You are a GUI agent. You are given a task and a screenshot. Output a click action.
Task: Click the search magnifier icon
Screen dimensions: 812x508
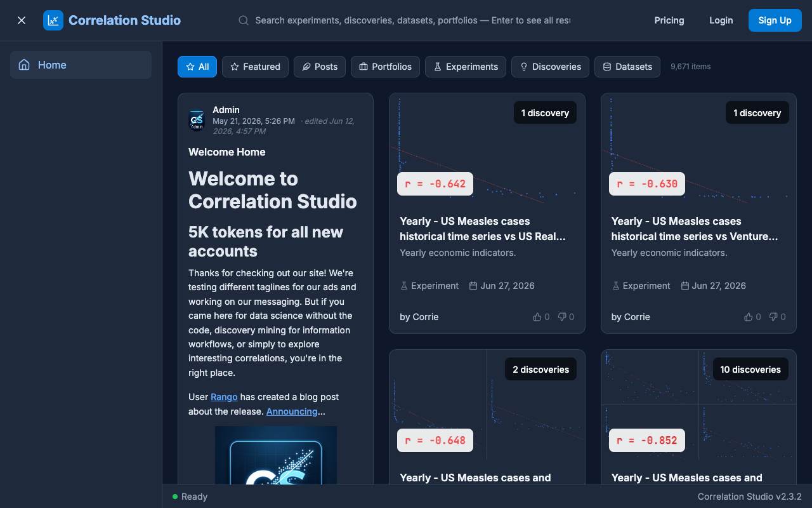(x=244, y=20)
